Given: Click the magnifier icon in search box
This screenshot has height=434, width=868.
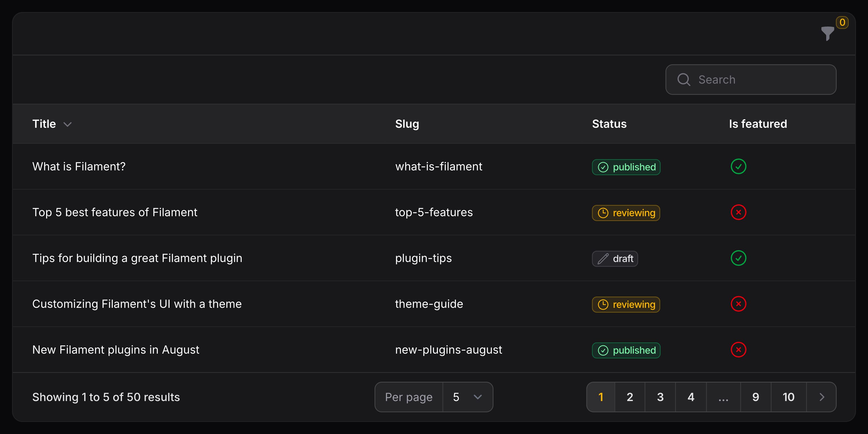Looking at the screenshot, I should pos(684,80).
